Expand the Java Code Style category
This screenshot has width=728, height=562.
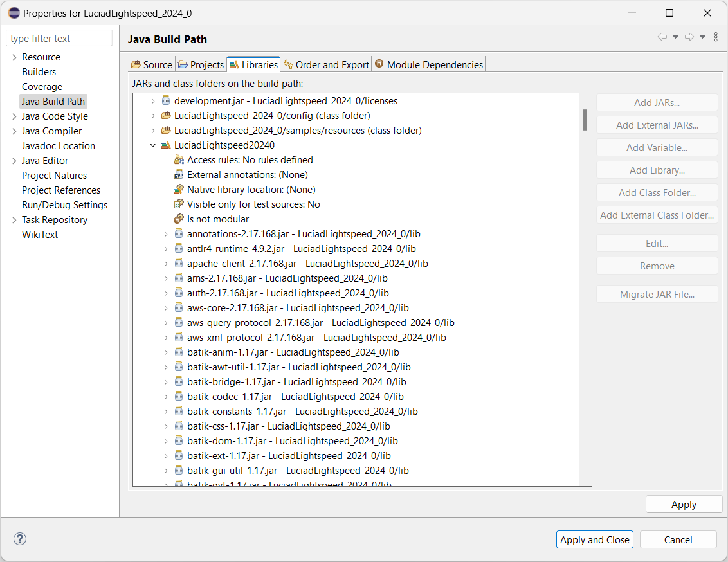coord(14,116)
